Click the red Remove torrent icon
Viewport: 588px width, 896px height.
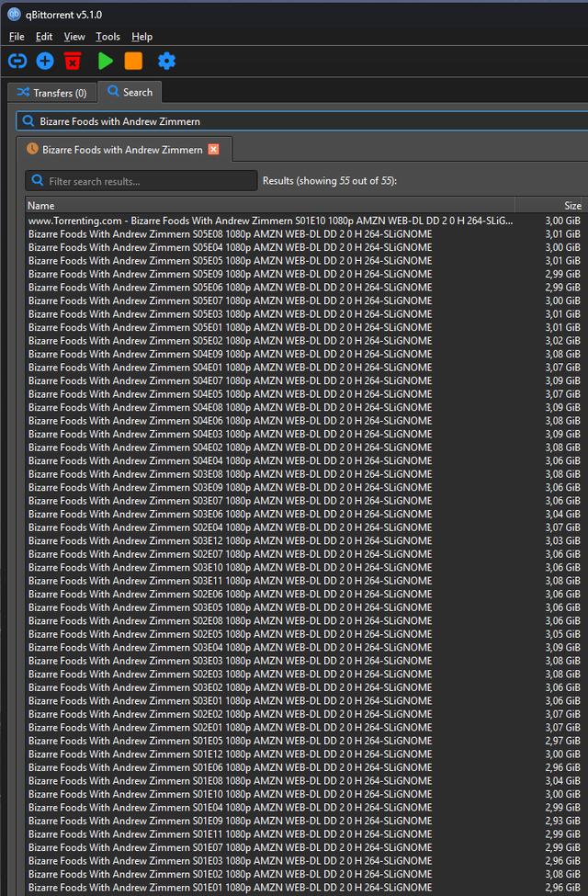pyautogui.click(x=73, y=61)
